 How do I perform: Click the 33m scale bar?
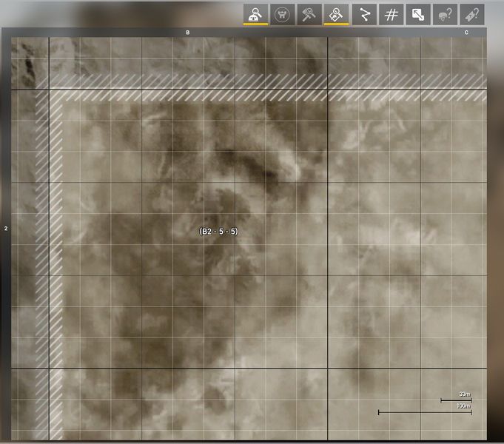456,400
